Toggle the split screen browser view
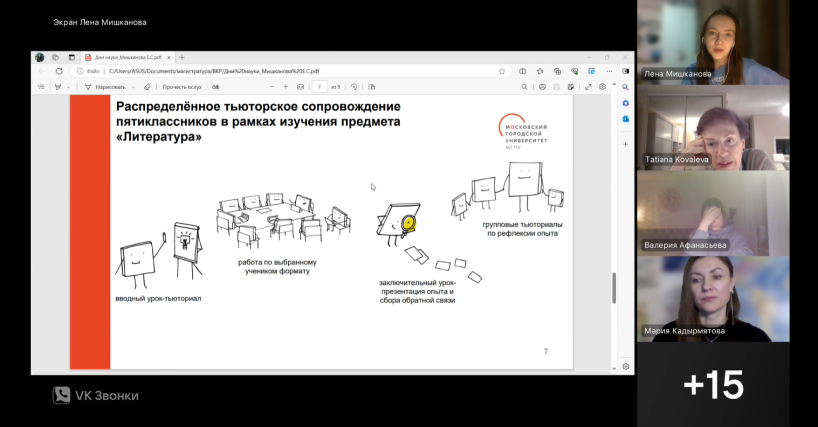 tap(523, 72)
